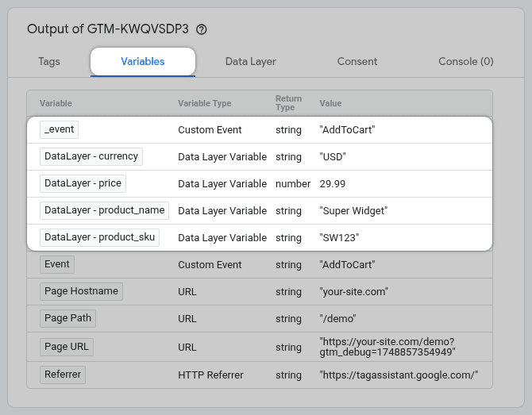The height and width of the screenshot is (415, 532).
Task: Click the "AddToCart" value in _event row
Action: pos(347,130)
